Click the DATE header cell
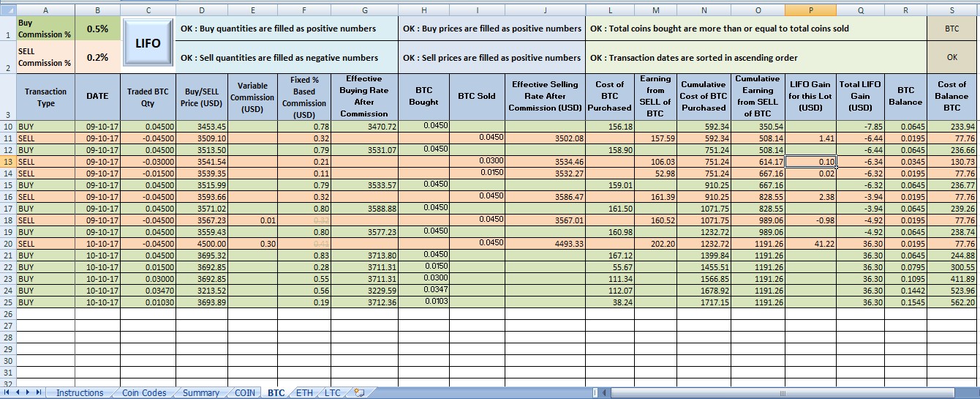The width and height of the screenshot is (980, 399). pyautogui.click(x=97, y=97)
